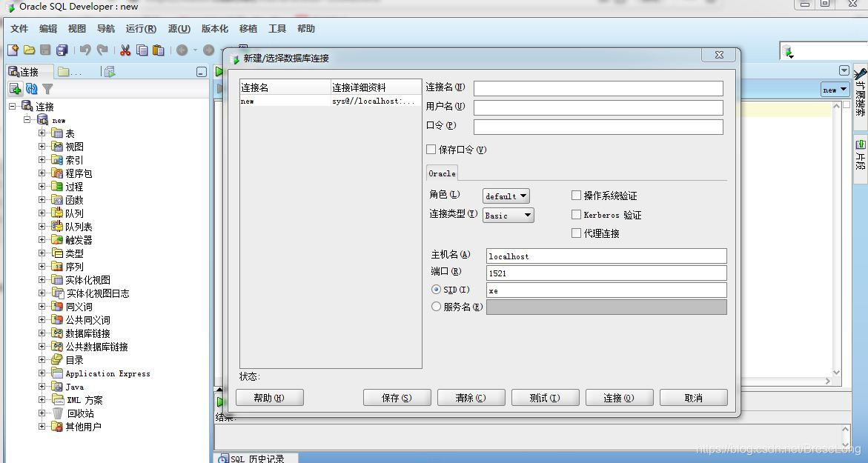Open the SQL 历史记录 tab
This screenshot has width=868, height=463.
[x=256, y=459]
